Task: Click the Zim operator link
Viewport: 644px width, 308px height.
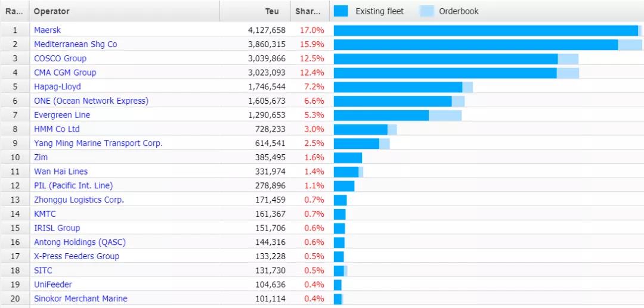Action: 41,157
